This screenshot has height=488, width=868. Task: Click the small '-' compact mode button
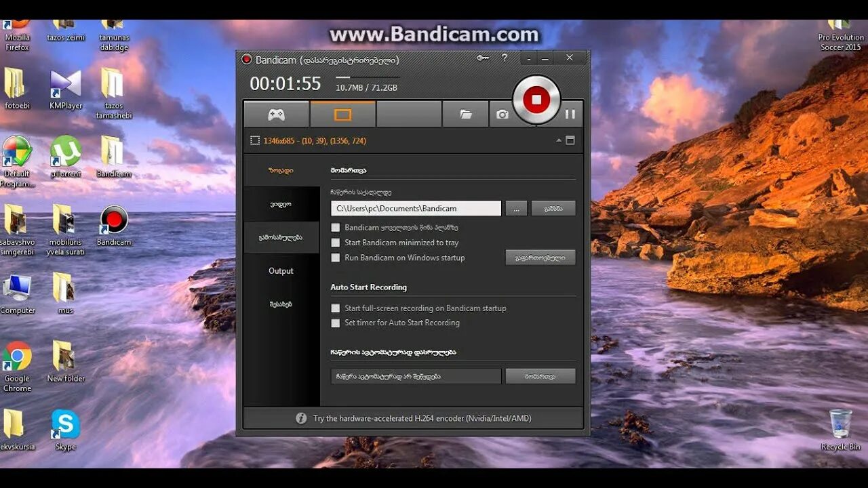[x=529, y=58]
